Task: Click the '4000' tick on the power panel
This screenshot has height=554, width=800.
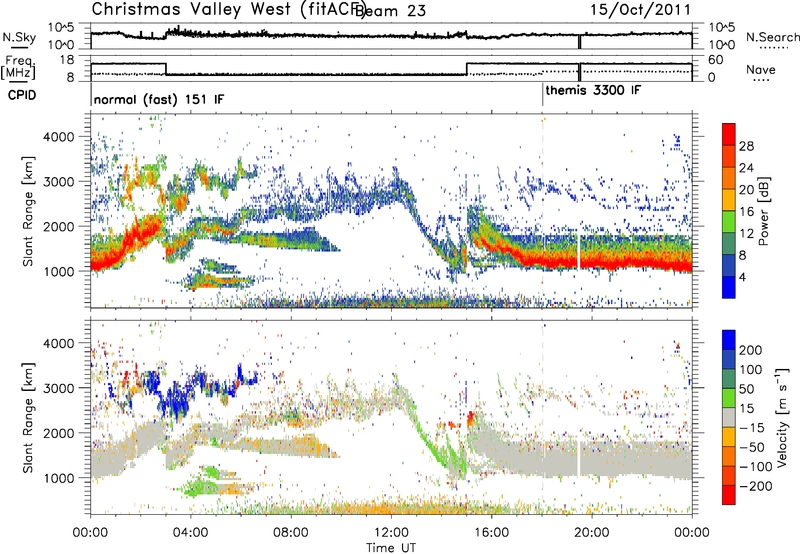Action: 58,137
